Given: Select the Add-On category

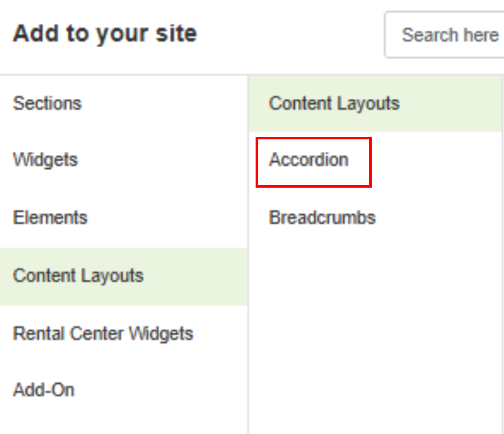Looking at the screenshot, I should click(44, 390).
